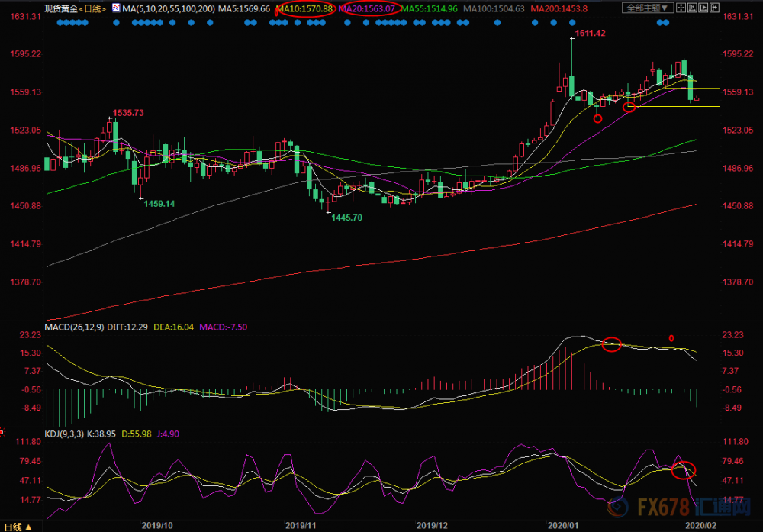
Task: Open the 日线 period selector at bottom left
Action: coord(18,527)
